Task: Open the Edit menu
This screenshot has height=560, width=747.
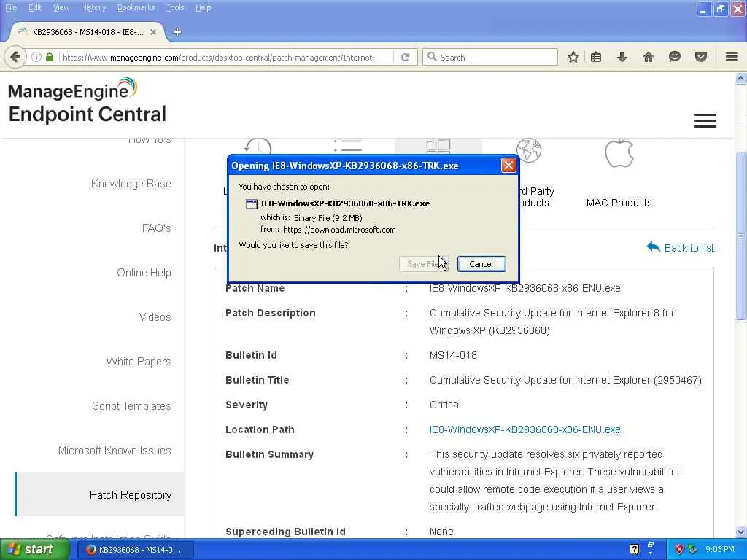Action: point(35,7)
